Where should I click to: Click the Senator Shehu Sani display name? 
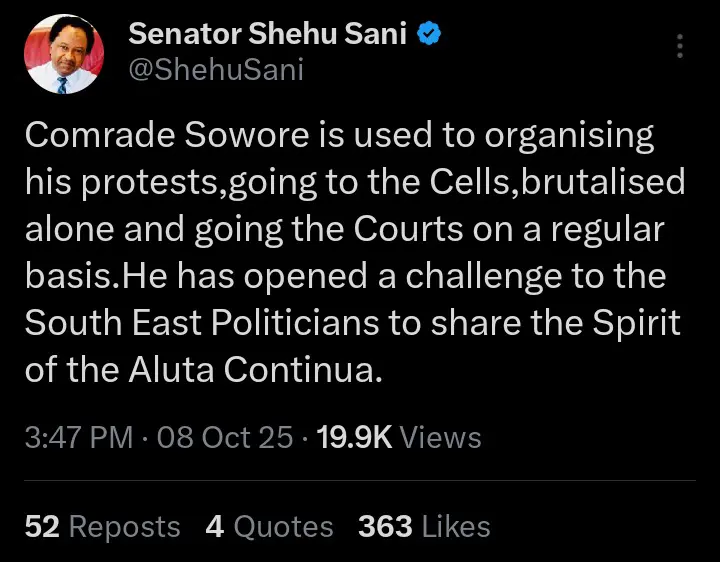267,35
